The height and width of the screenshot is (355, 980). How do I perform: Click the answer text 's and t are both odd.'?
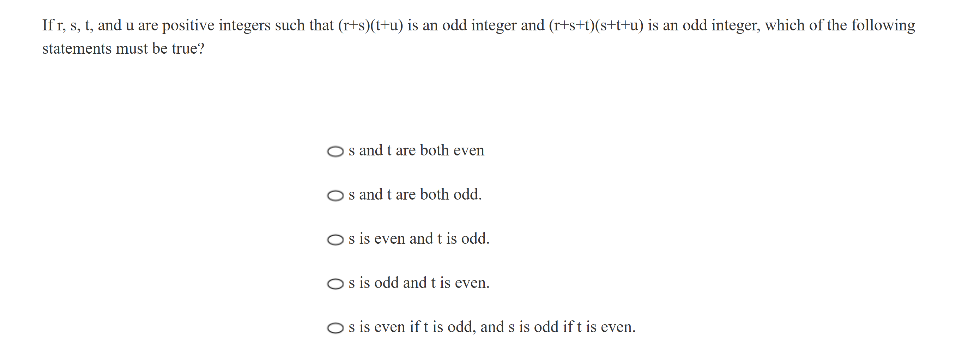[x=415, y=195]
